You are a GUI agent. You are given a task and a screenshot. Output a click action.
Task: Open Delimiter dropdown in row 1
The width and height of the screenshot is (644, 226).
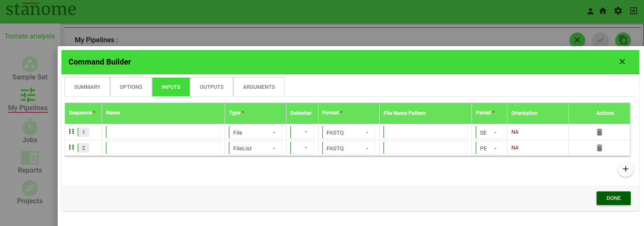(x=302, y=132)
